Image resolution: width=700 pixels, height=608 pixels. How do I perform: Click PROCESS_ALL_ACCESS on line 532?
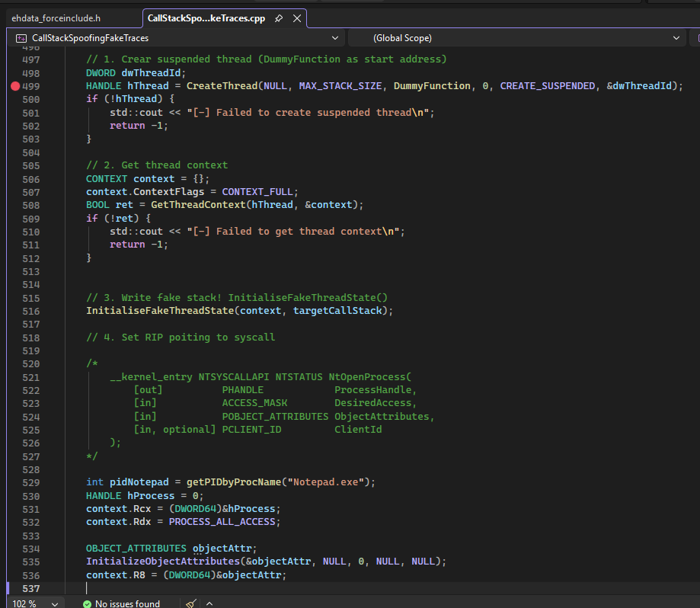tap(222, 521)
